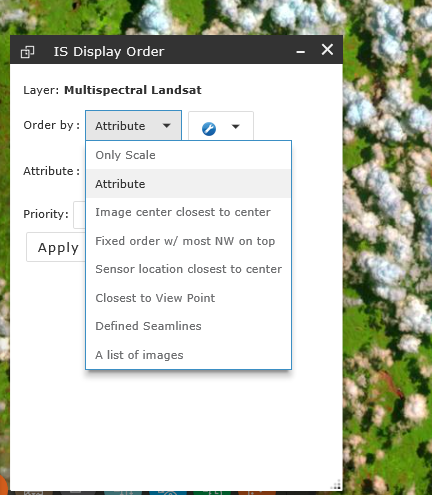Image resolution: width=432 pixels, height=495 pixels.
Task: Select Sensor location closest to center
Action: [x=188, y=269]
